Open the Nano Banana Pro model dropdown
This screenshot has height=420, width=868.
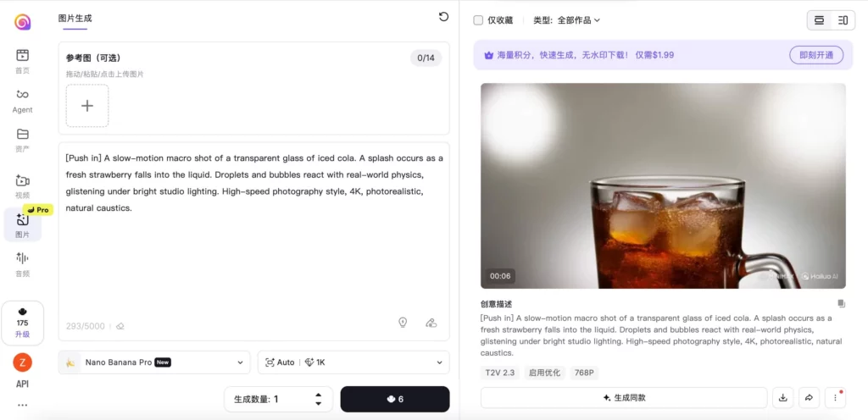coord(154,362)
